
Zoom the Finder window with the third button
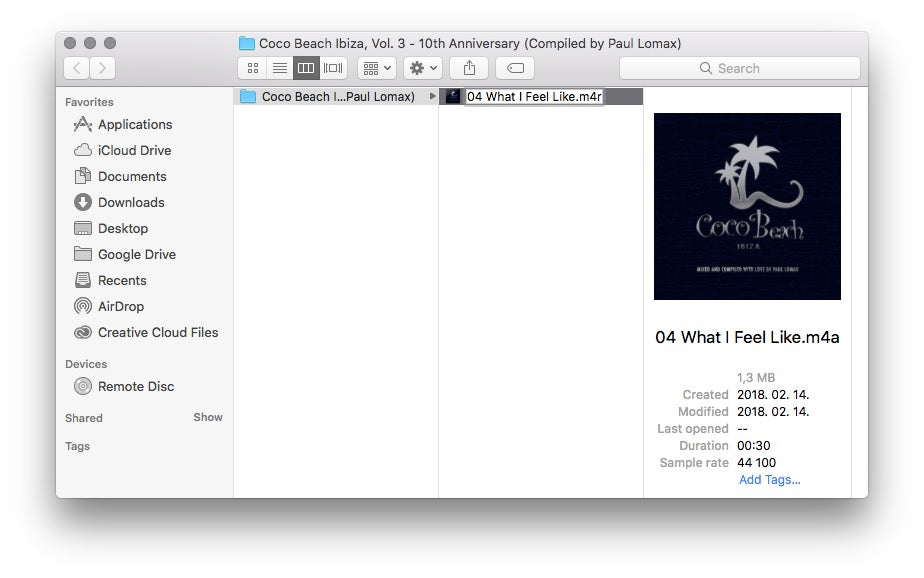coord(110,43)
